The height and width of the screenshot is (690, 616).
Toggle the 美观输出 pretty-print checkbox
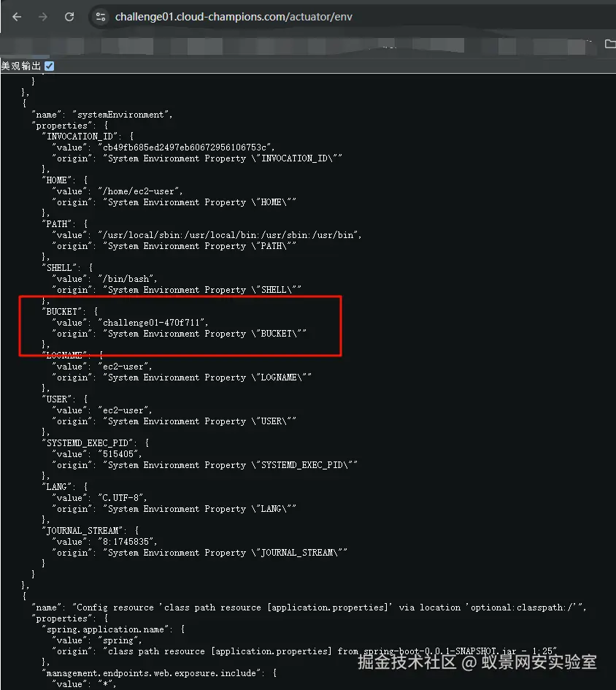(50, 66)
